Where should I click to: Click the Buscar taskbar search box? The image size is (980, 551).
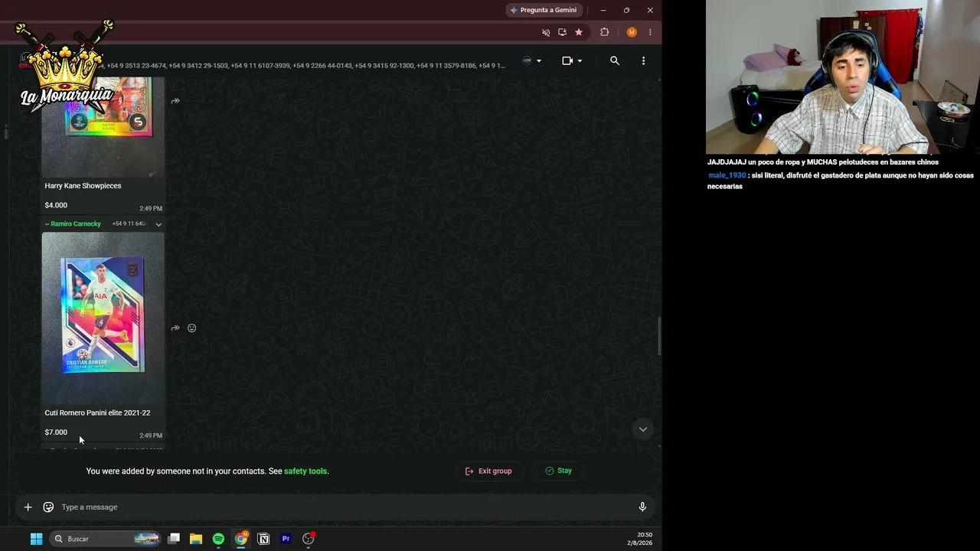106,539
